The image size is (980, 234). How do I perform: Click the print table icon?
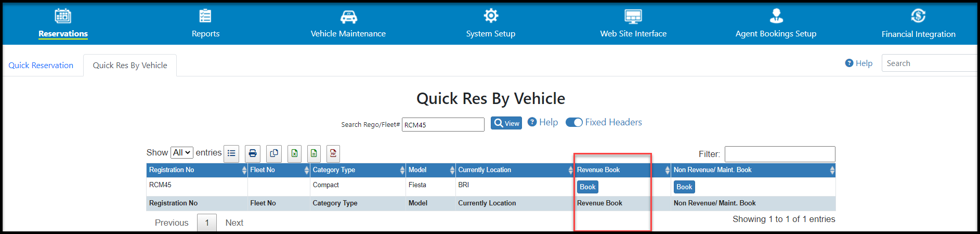[x=253, y=153]
